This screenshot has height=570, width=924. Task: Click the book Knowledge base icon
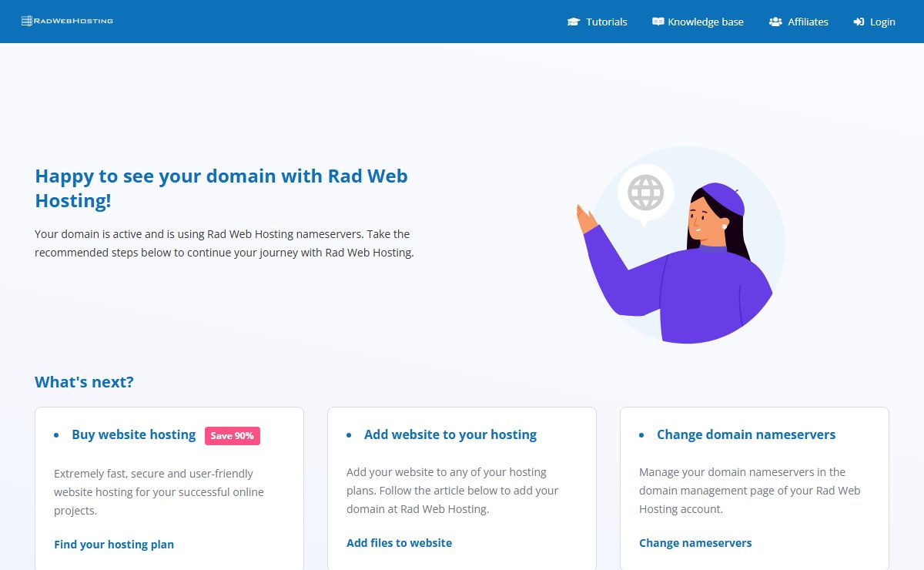click(x=658, y=22)
